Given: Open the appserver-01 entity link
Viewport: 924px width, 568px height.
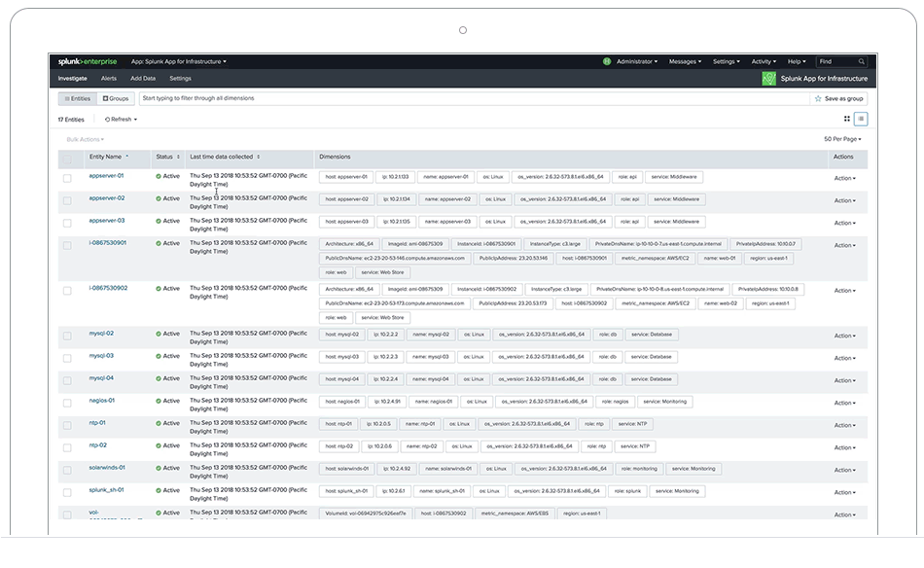Looking at the screenshot, I should pyautogui.click(x=106, y=176).
